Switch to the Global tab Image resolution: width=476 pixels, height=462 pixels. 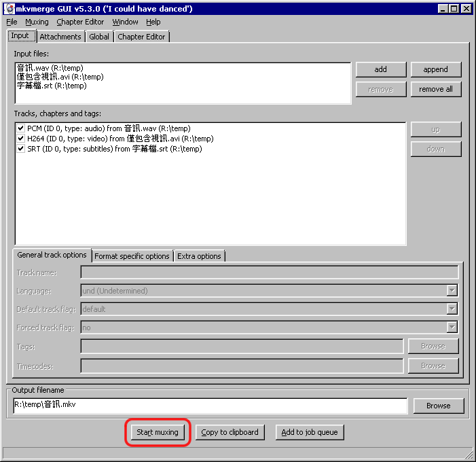tap(99, 37)
